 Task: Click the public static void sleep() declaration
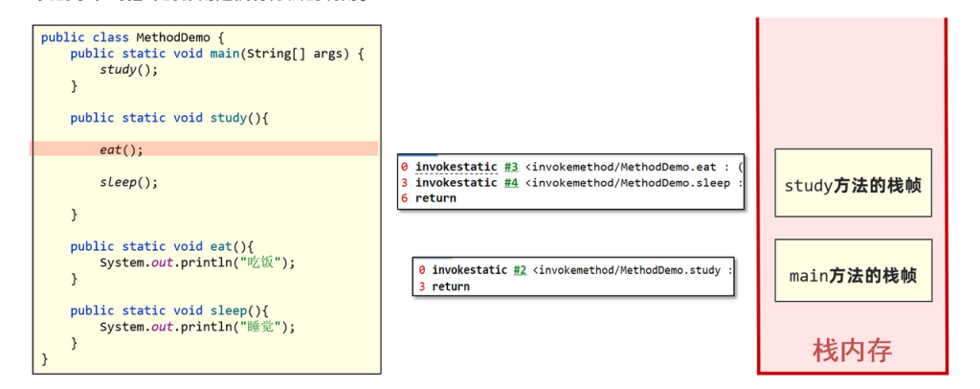click(168, 310)
